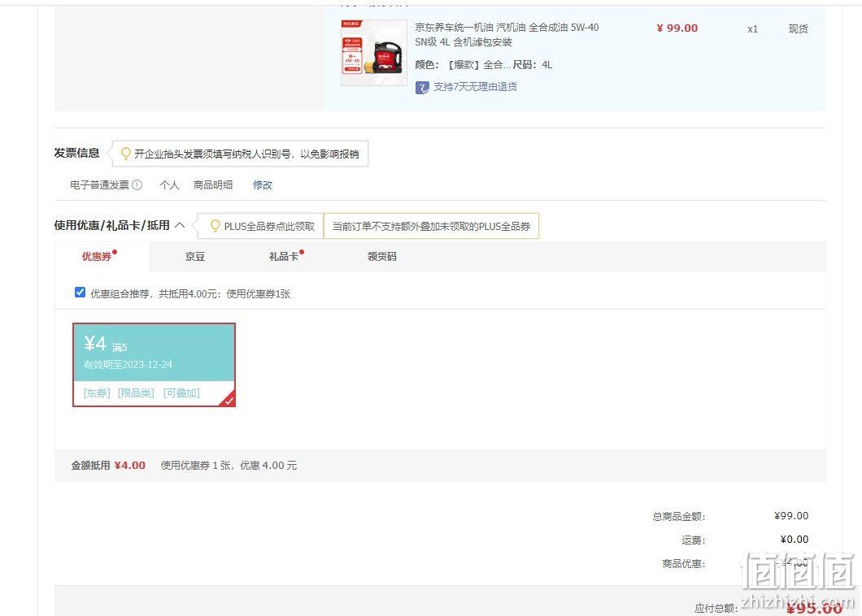Viewport: 862px width, 616px height.
Task: Open the 京东养车统一机油 product title link
Action: [507, 35]
